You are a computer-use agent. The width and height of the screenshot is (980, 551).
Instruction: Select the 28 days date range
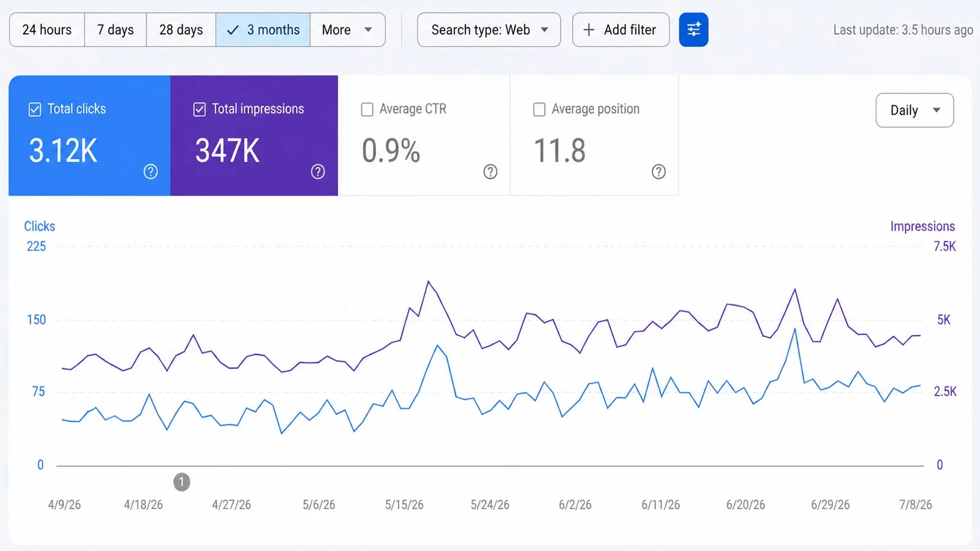pyautogui.click(x=181, y=29)
